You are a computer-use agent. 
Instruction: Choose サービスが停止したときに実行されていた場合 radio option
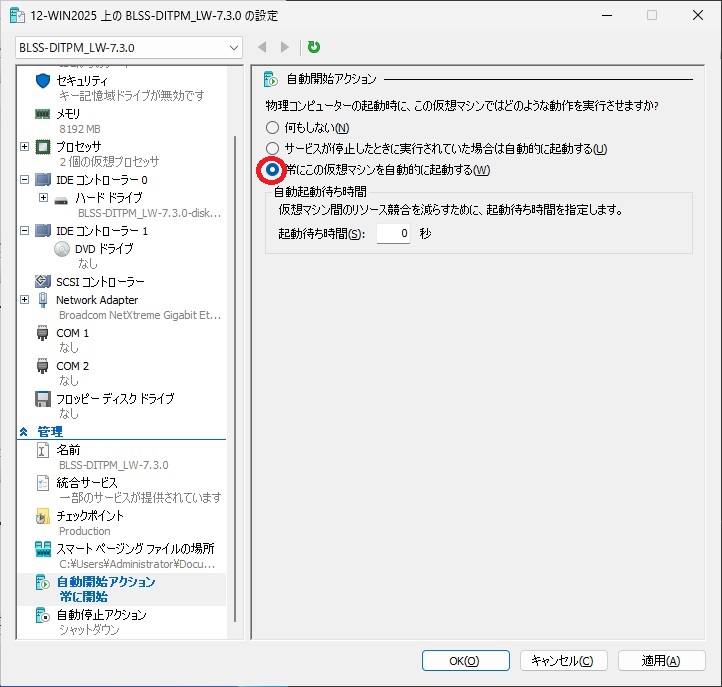click(272, 148)
